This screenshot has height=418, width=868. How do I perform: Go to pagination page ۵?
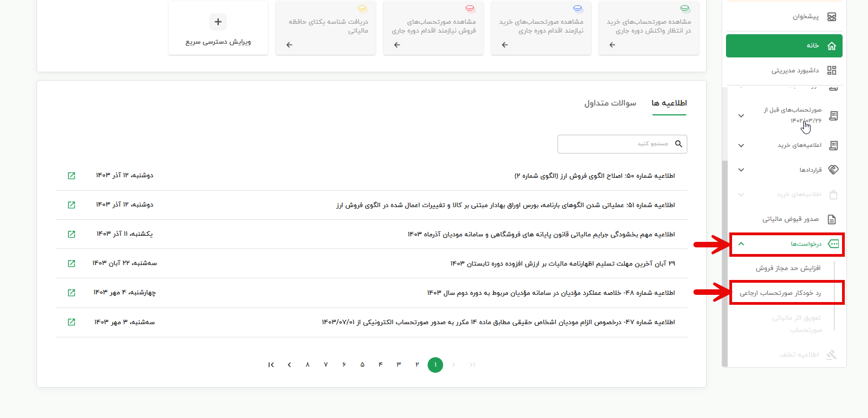[362, 364]
